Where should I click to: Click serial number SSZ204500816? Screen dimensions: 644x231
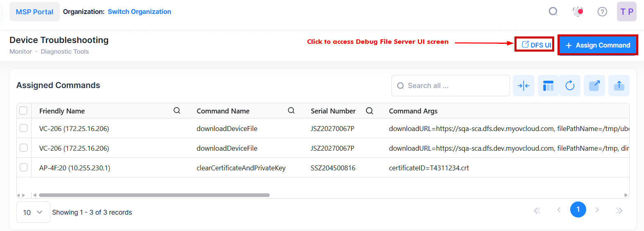tap(333, 168)
